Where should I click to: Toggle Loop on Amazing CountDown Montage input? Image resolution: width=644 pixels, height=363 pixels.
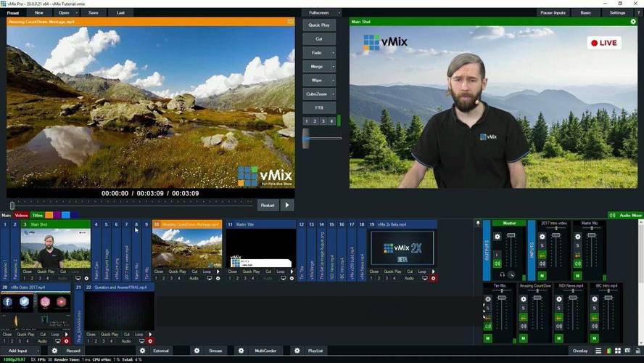pos(207,272)
